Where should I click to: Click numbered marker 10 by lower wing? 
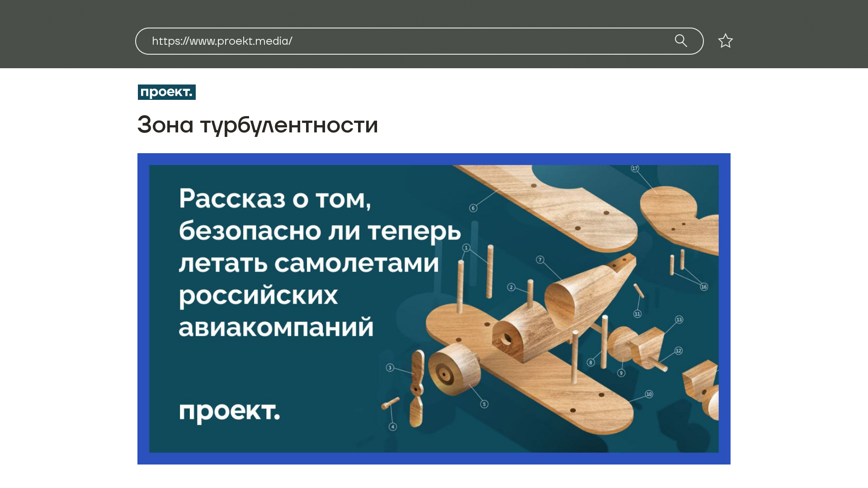(649, 394)
